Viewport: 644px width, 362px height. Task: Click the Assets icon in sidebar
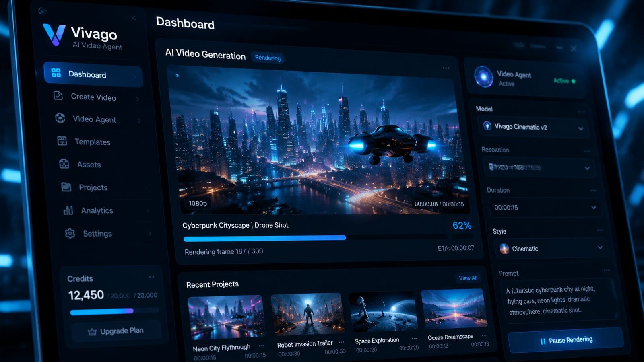click(64, 164)
